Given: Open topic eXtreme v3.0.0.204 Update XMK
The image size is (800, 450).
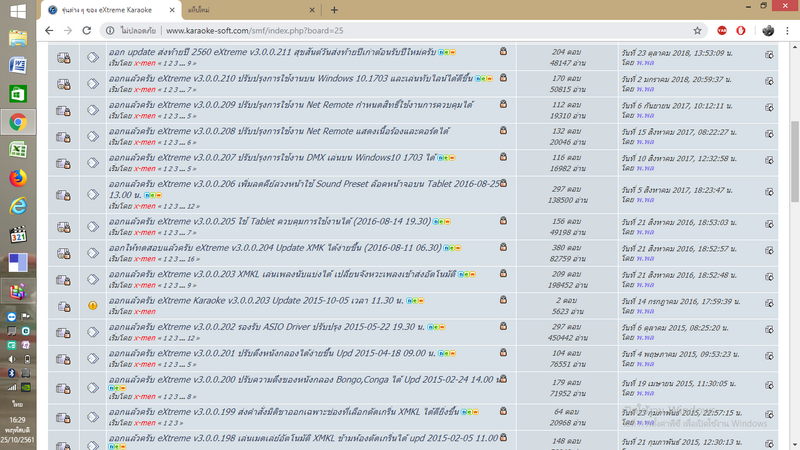Looking at the screenshot, I should point(275,248).
